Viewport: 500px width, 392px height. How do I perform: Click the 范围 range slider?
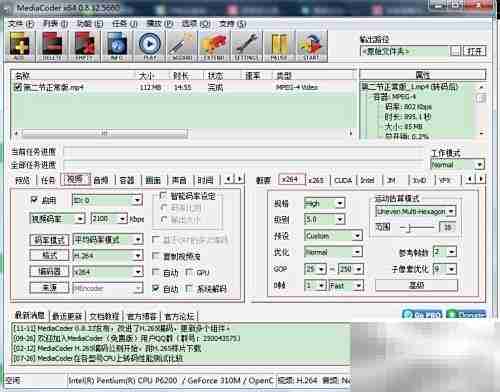[x=417, y=228]
